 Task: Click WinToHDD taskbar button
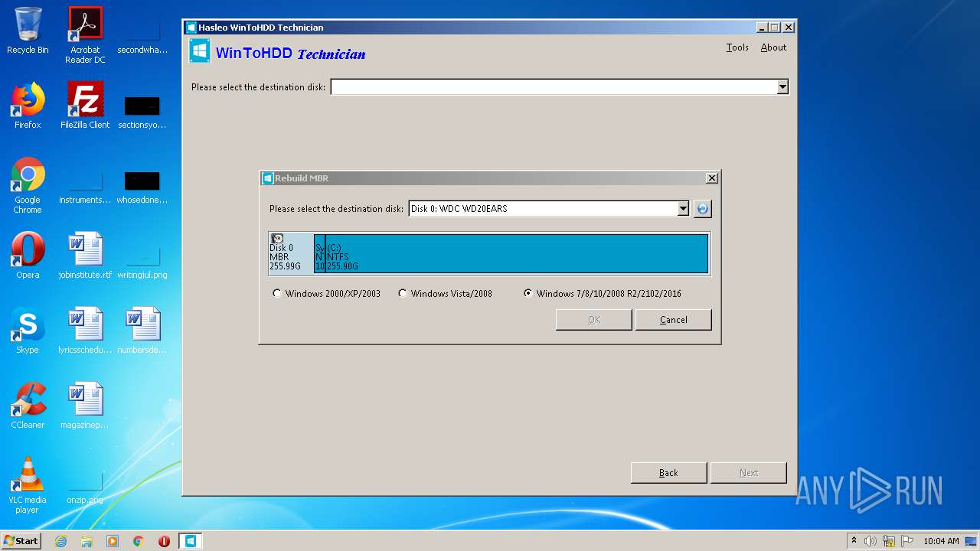[x=190, y=541]
